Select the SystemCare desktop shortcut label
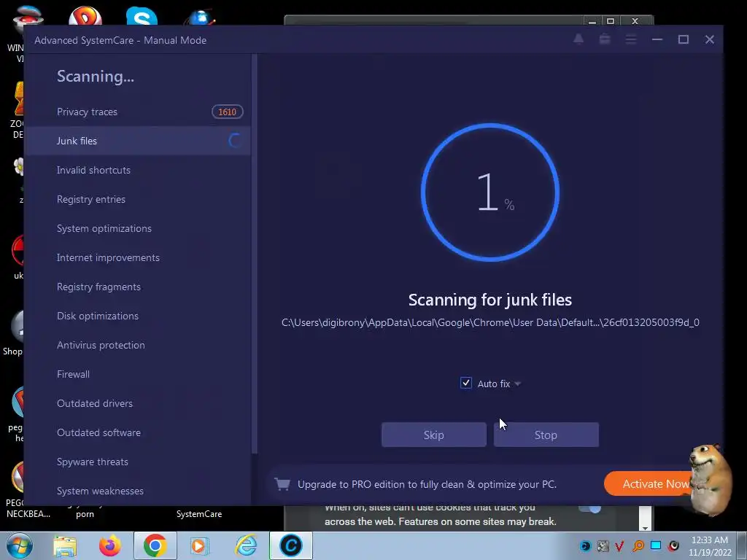 199,514
